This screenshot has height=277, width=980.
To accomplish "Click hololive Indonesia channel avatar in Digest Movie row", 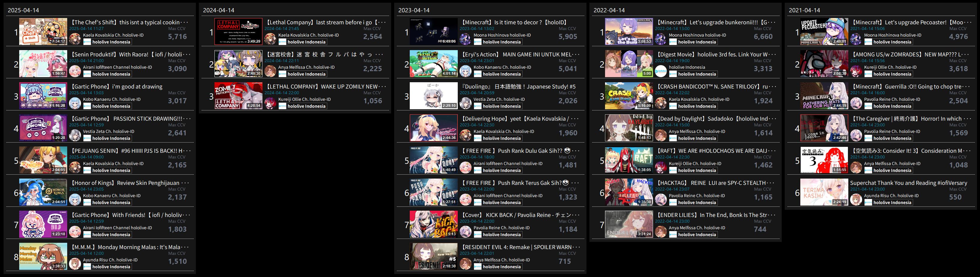I will point(661,71).
